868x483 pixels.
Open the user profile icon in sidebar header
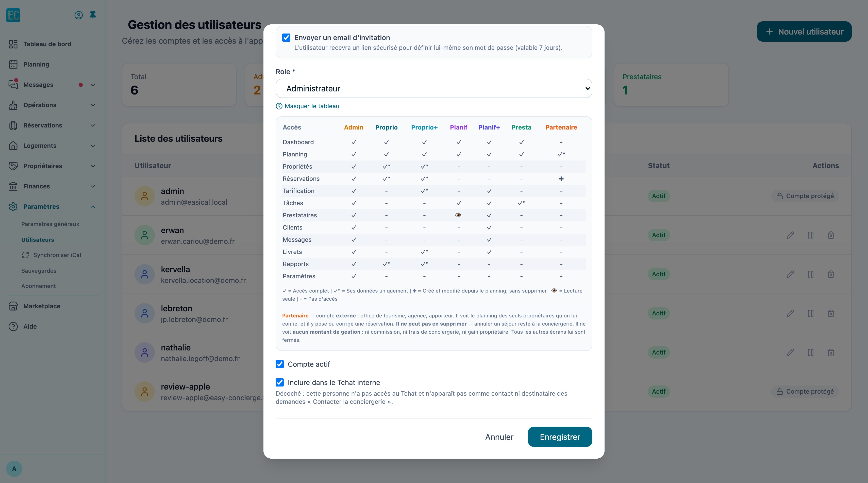tap(78, 15)
